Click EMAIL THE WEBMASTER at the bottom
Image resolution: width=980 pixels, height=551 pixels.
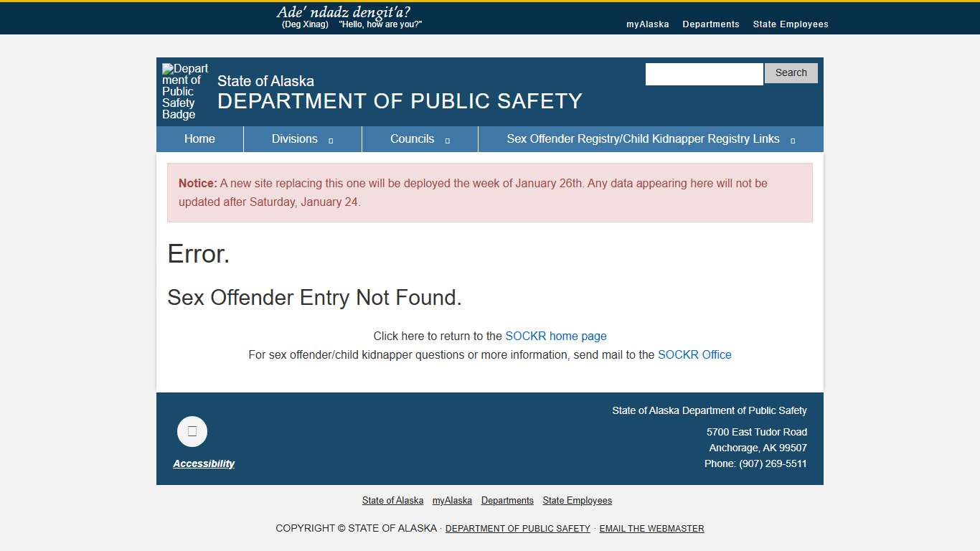pos(651,528)
